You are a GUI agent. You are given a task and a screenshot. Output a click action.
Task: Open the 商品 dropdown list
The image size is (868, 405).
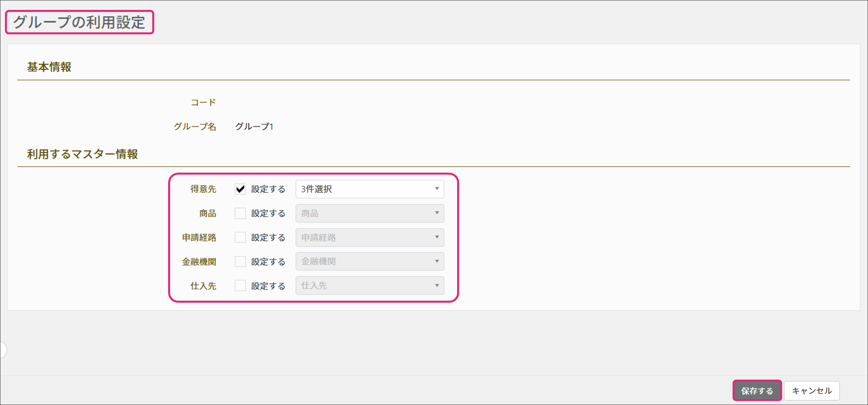[x=370, y=214]
